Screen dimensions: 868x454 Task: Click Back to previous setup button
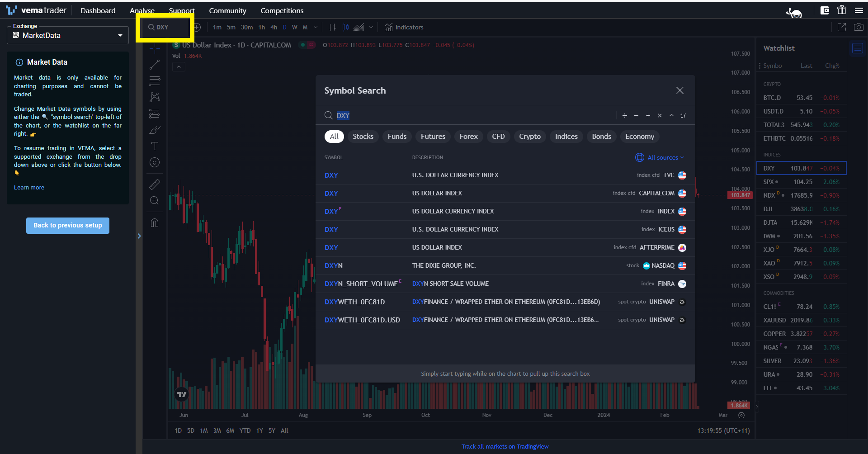pos(68,225)
